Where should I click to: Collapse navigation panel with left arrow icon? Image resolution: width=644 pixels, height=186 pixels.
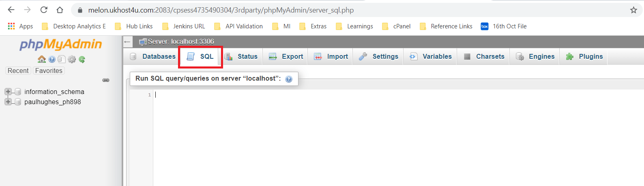coord(127,42)
